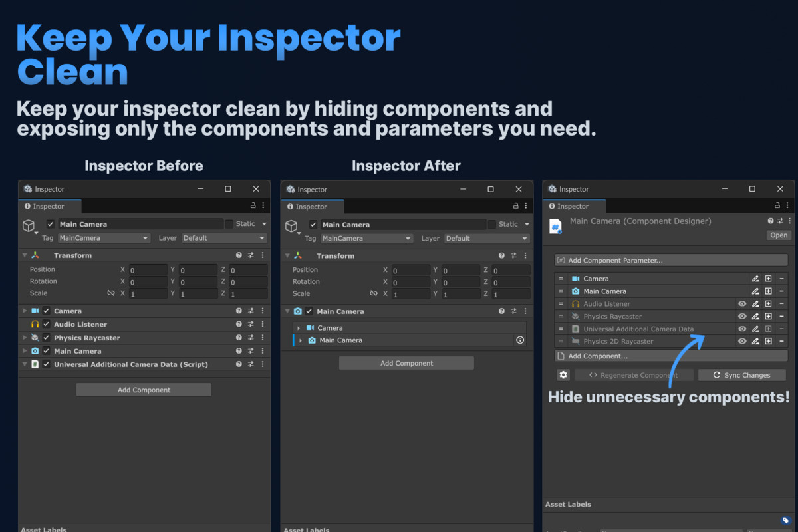Viewport: 798px width, 532px height.
Task: Uncheck the Main Camera component checkbox in Inspector After
Action: pos(309,311)
